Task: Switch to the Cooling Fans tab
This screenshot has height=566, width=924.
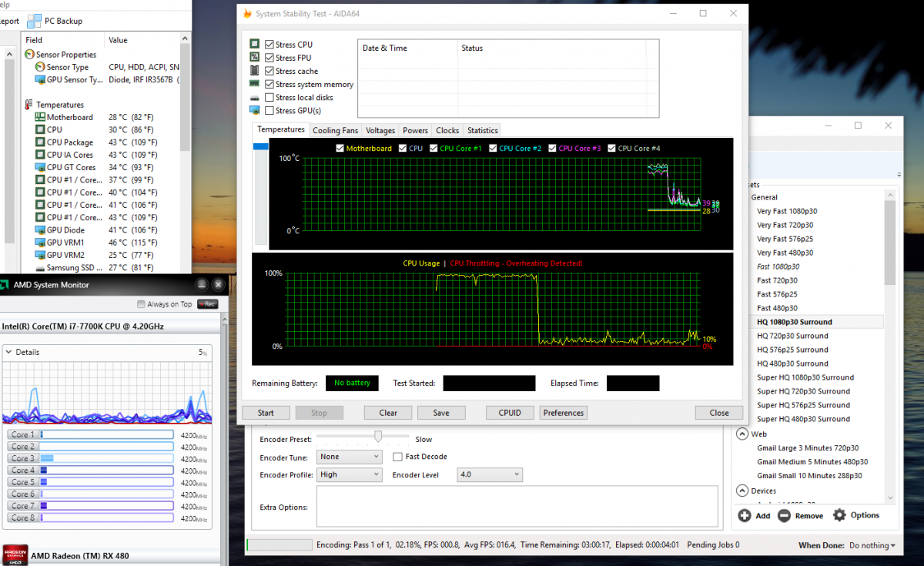Action: point(335,131)
